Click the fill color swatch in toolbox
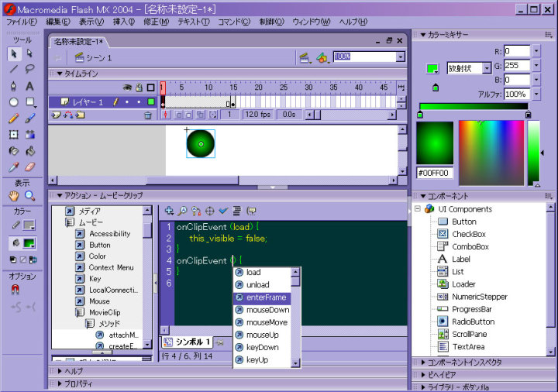This screenshot has width=558, height=392. pyautogui.click(x=29, y=243)
